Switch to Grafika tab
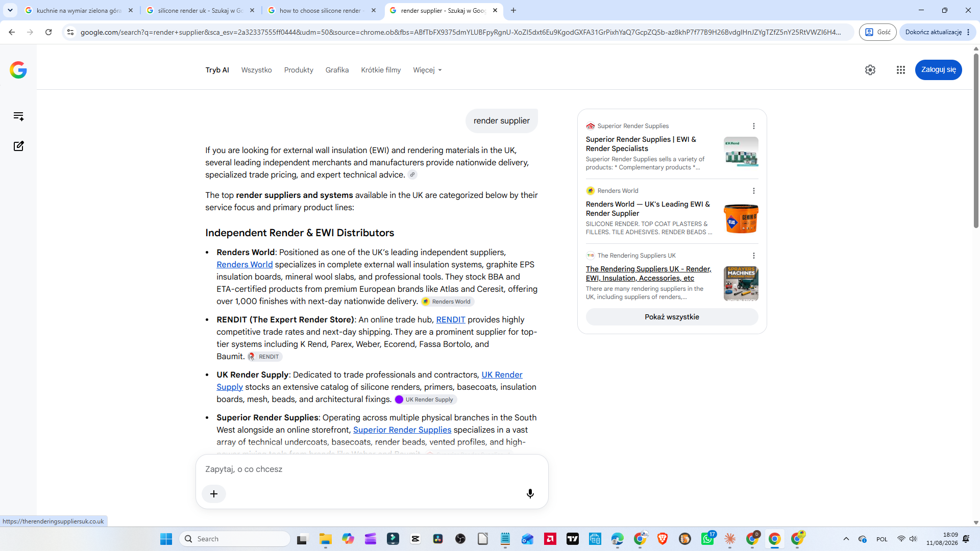Screen dimensions: 980x551 [x=337, y=70]
